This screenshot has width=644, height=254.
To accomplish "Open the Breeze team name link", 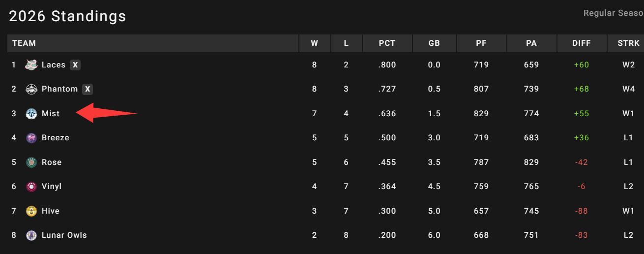I will (55, 138).
